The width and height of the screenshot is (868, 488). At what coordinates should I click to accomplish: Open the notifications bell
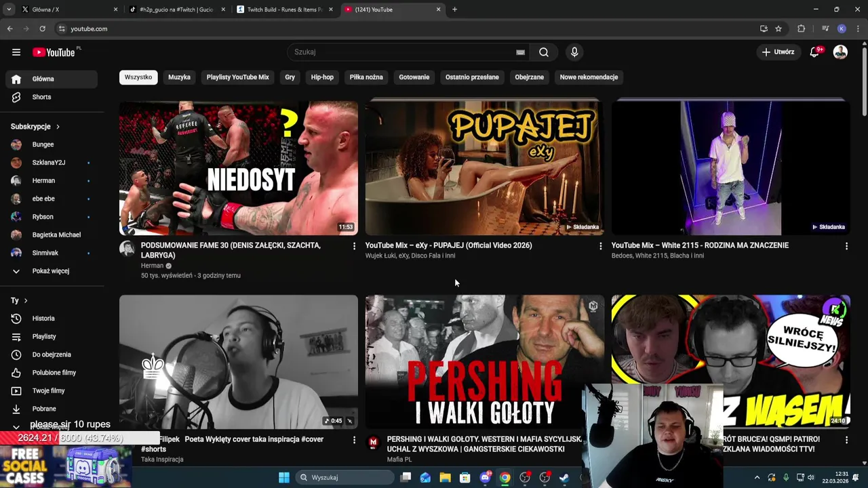point(815,52)
